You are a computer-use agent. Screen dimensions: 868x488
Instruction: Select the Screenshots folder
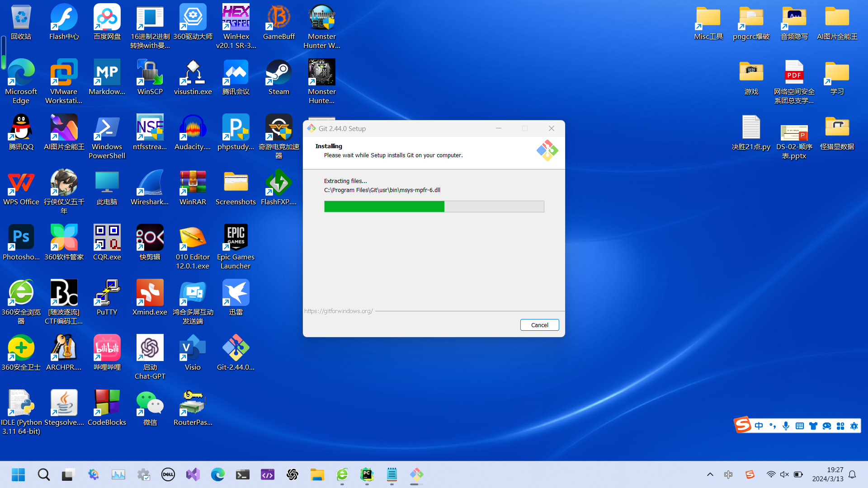coord(236,188)
